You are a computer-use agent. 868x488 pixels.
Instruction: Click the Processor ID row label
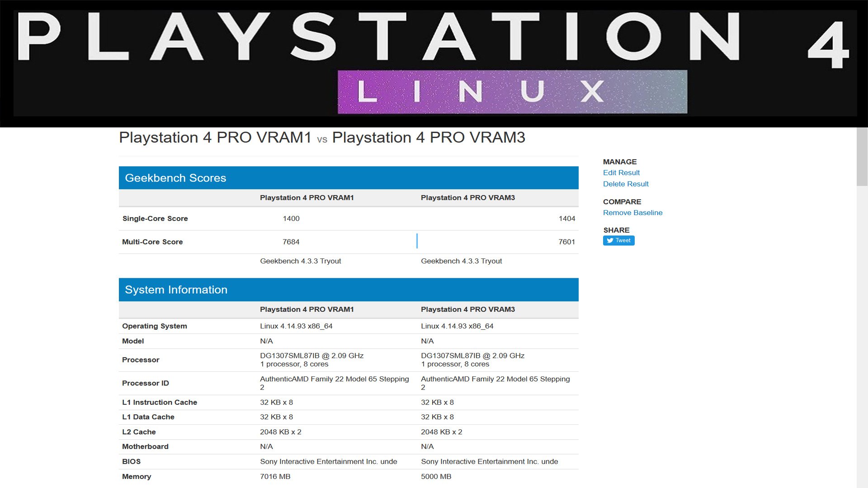146,383
